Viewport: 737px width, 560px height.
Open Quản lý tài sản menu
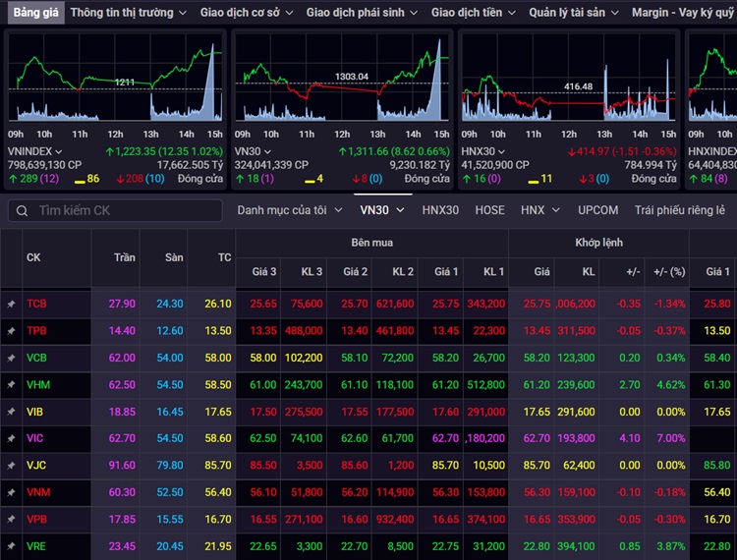574,13
